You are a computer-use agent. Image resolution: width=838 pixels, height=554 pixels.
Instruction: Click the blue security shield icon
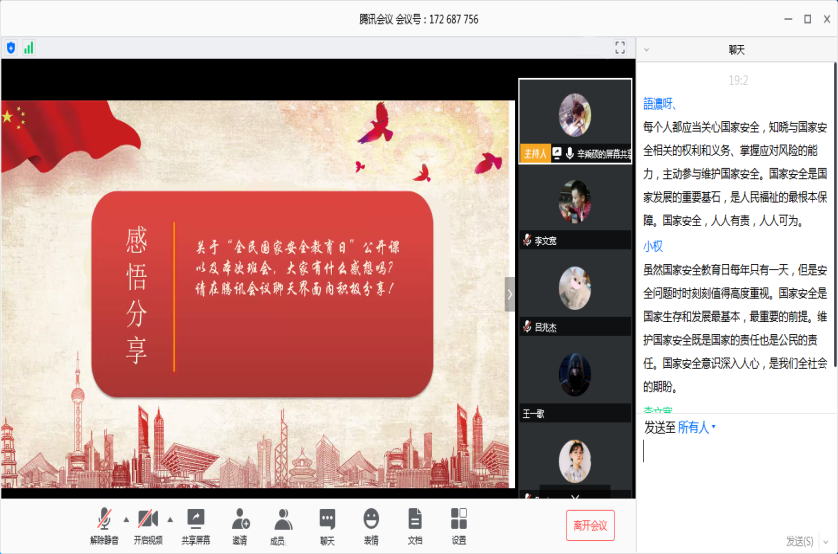click(11, 47)
